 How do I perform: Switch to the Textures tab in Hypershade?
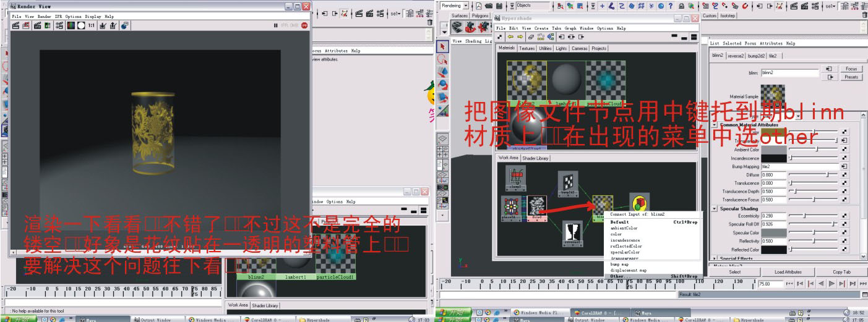point(526,48)
